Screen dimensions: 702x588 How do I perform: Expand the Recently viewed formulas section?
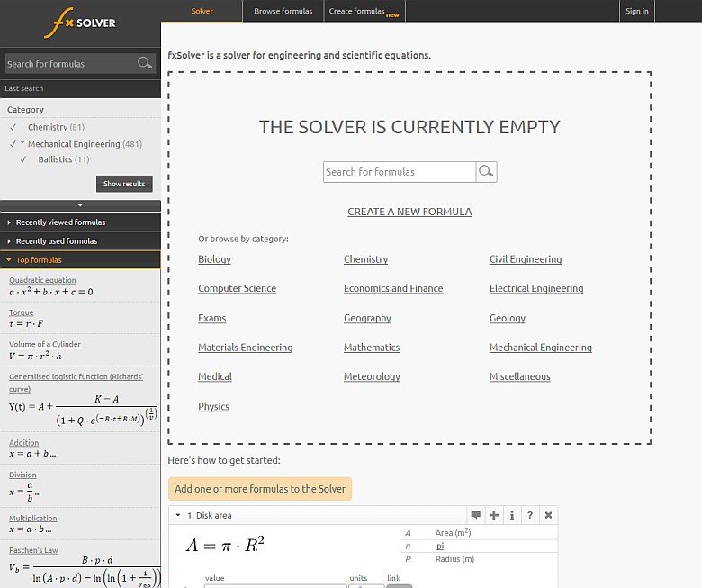9,222
